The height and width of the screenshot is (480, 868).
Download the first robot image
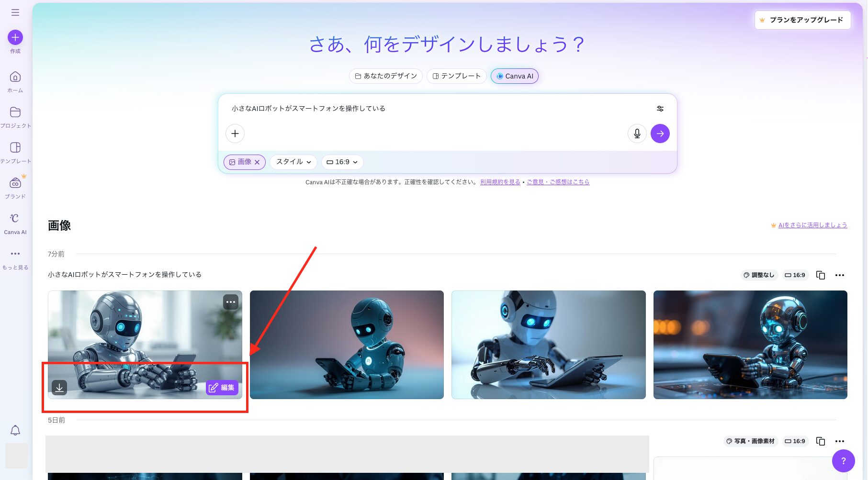pos(59,388)
